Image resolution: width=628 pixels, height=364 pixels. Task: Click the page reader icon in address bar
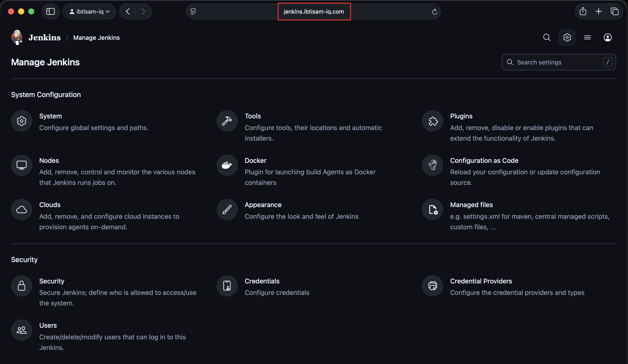(x=193, y=11)
